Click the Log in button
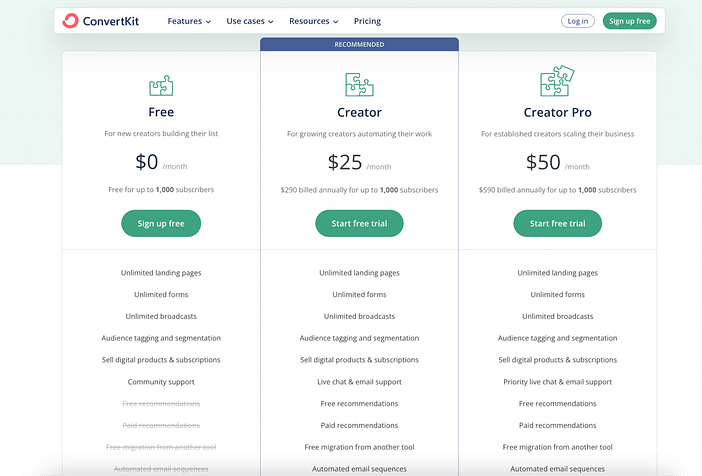Viewport: 702px width, 476px height. [x=578, y=21]
